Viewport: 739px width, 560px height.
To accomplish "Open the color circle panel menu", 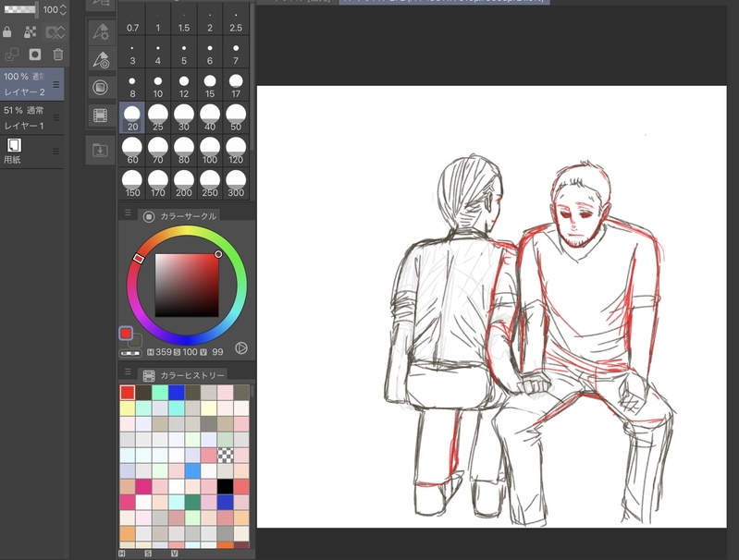I will click(128, 213).
